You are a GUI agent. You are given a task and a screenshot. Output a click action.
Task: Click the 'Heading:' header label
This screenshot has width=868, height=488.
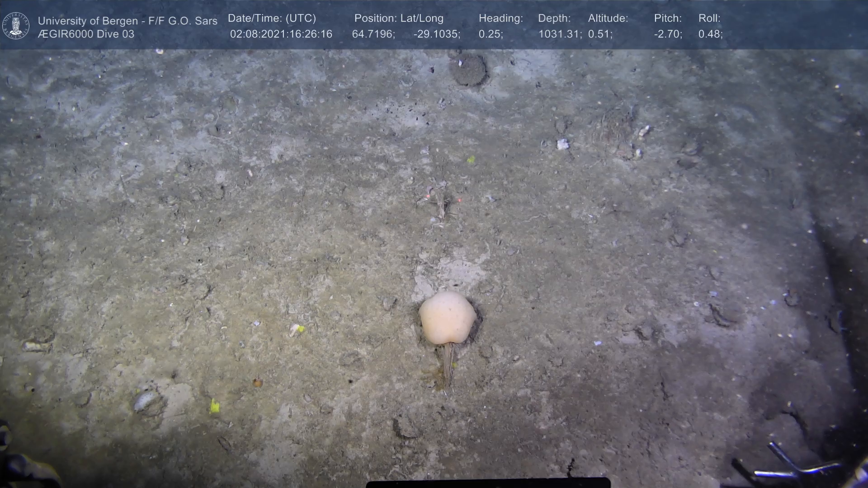[500, 19]
